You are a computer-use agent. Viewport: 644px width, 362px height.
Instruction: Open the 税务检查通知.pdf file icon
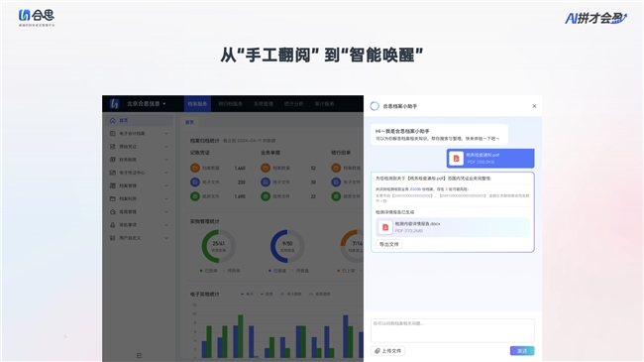click(x=456, y=159)
